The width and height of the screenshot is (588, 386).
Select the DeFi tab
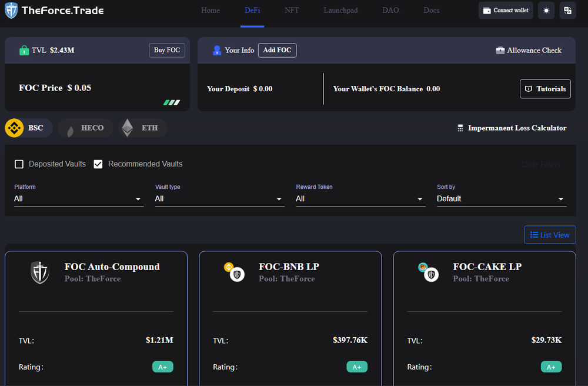click(x=252, y=11)
